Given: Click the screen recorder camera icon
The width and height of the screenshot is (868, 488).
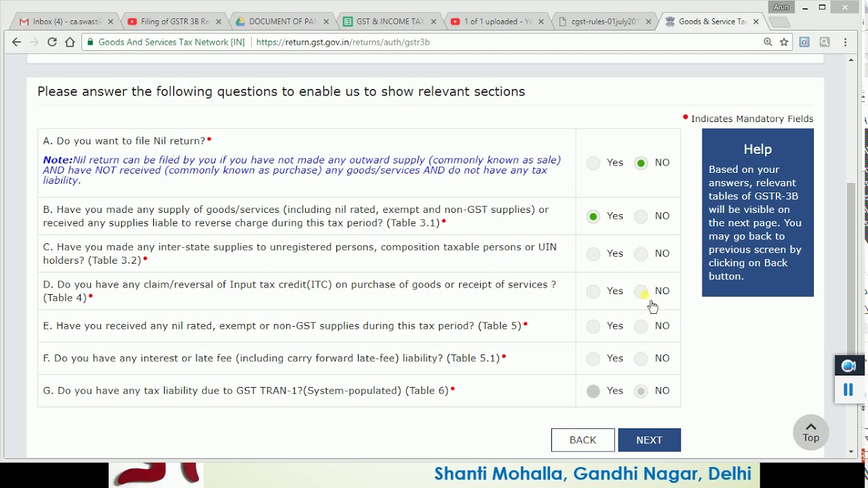Looking at the screenshot, I should tap(848, 366).
